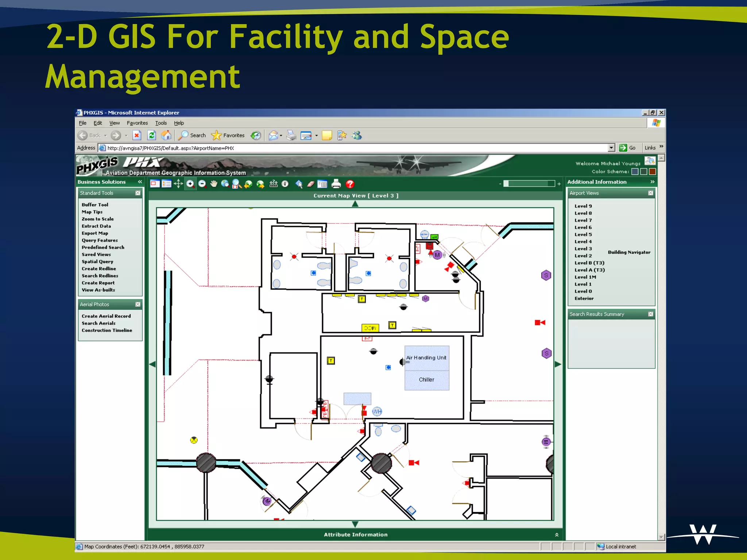Image resolution: width=747 pixels, height=560 pixels.
Task: Close the Aerial Photos panel
Action: [138, 304]
